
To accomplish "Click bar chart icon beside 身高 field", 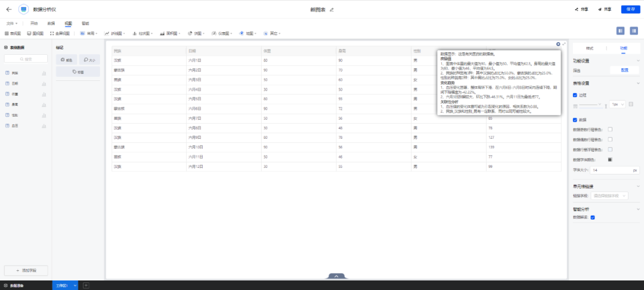I will click(44, 105).
